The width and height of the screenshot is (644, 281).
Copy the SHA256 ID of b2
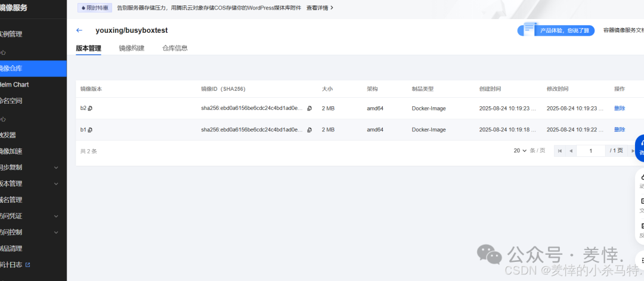pos(309,109)
